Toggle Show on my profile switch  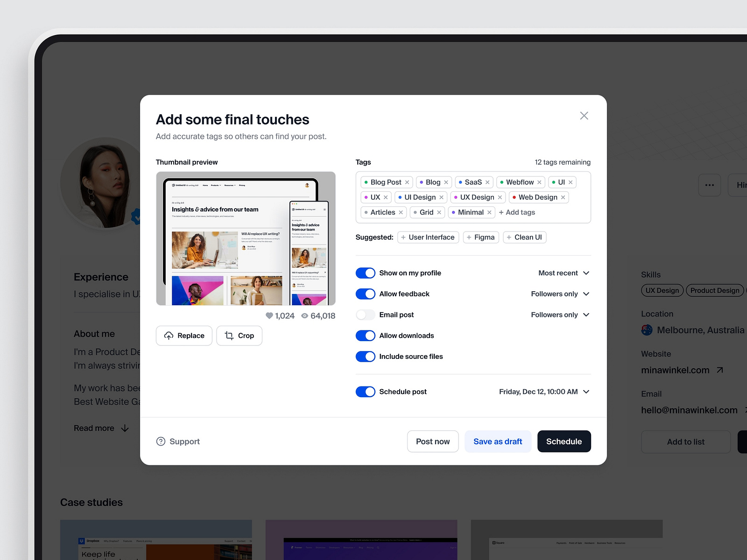coord(366,273)
